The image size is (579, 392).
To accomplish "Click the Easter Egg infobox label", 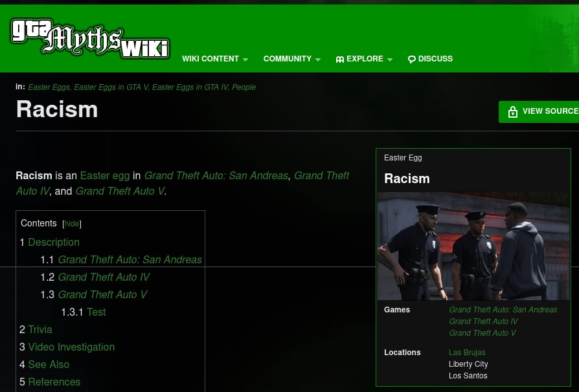I will (x=403, y=158).
